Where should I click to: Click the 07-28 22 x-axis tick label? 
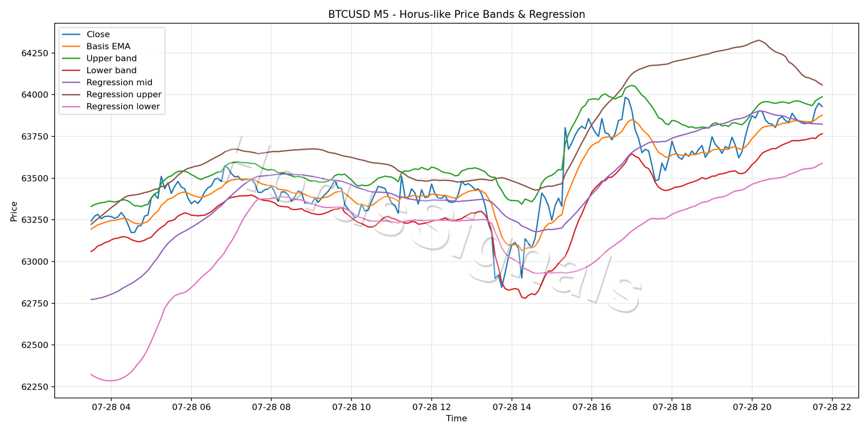tap(832, 406)
